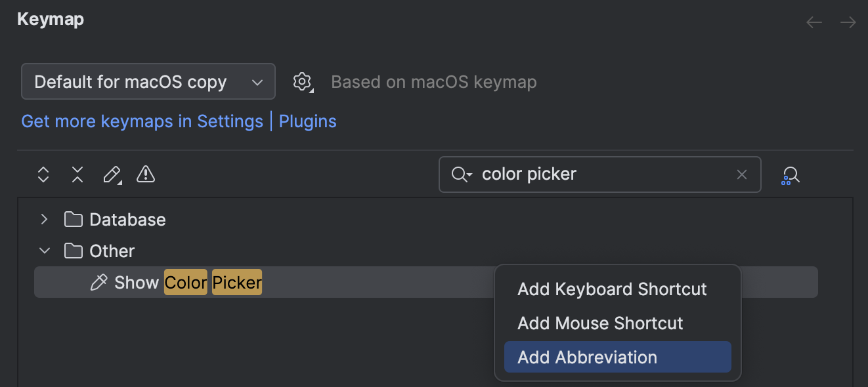Screen dimensions: 868x387
Task: Show keymap conflicts via warning icon
Action: (x=145, y=174)
